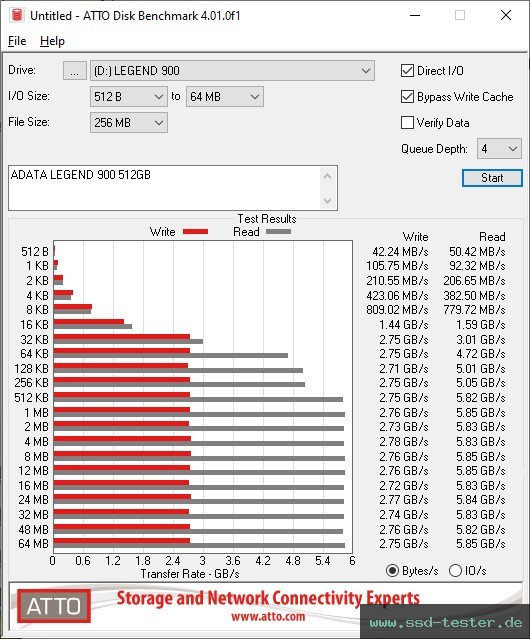
Task: Select the Bytes/s radio button
Action: (392, 571)
